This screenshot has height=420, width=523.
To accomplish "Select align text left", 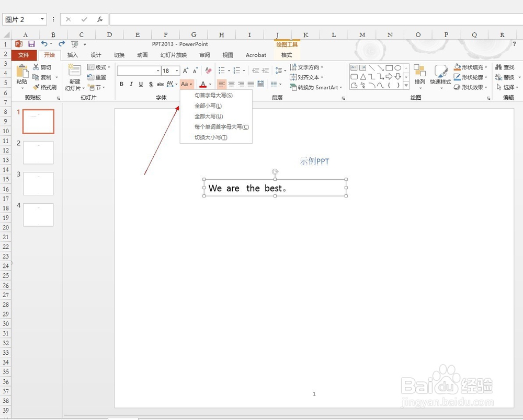I will point(221,84).
